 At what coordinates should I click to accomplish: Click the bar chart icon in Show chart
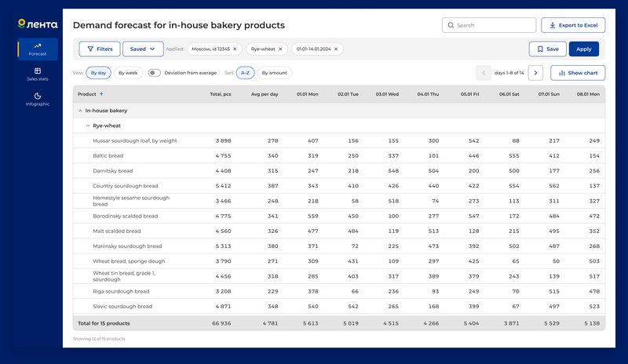(x=562, y=73)
